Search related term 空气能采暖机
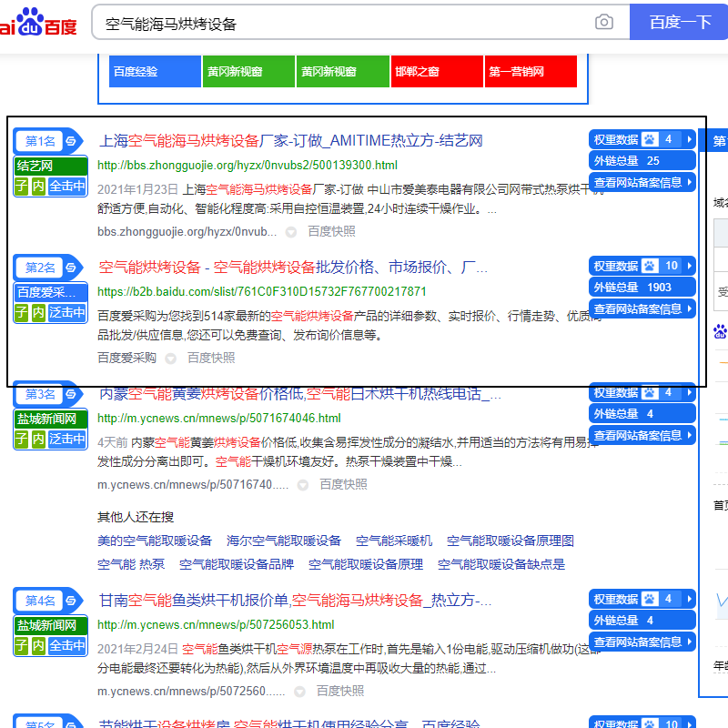Screen dimensions: 728x728 pyautogui.click(x=394, y=541)
